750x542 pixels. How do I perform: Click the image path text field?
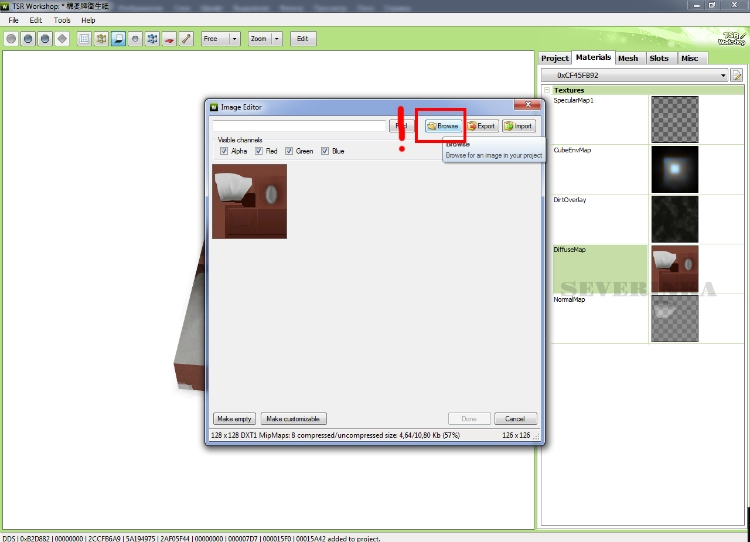302,126
